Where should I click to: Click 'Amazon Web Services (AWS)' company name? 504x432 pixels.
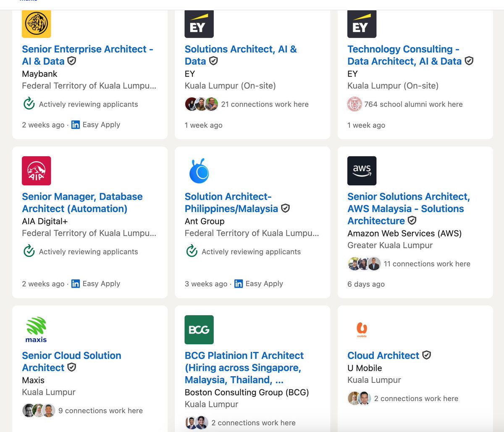click(404, 233)
